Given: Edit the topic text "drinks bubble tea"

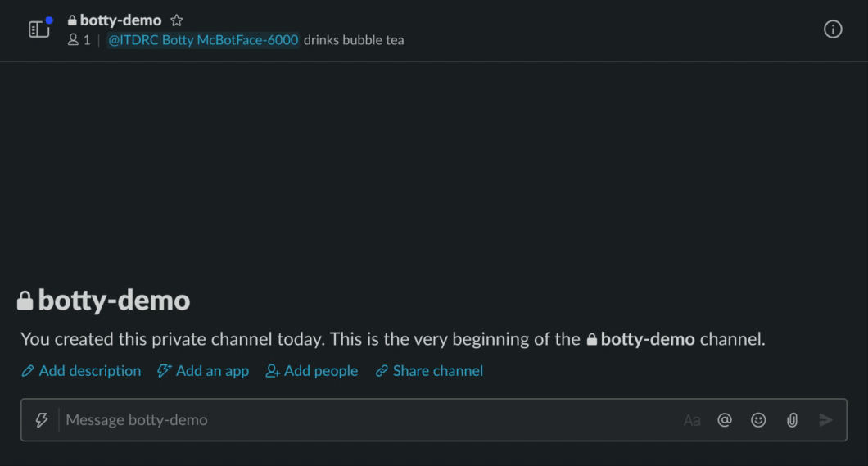Looking at the screenshot, I should pos(354,40).
